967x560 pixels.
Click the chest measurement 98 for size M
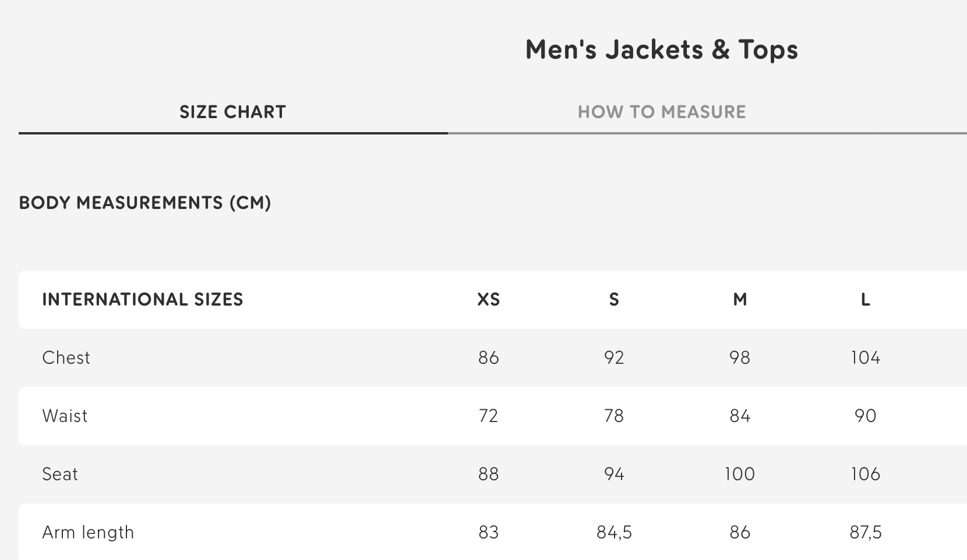[740, 357]
